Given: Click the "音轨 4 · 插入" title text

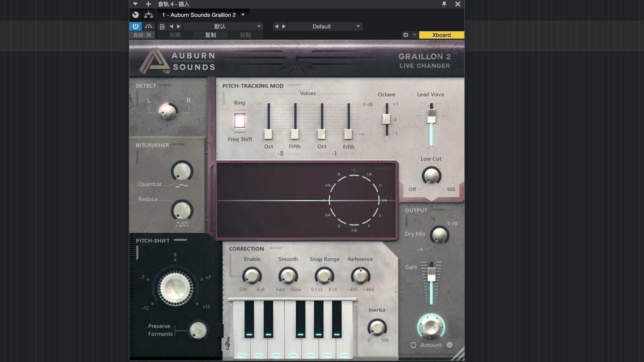Looking at the screenshot, I should coord(174,4).
